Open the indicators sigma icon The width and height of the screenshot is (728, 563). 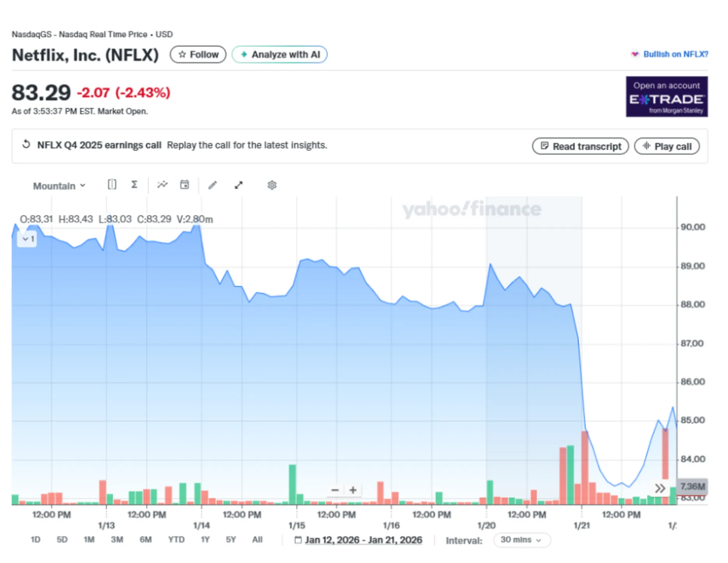134,185
